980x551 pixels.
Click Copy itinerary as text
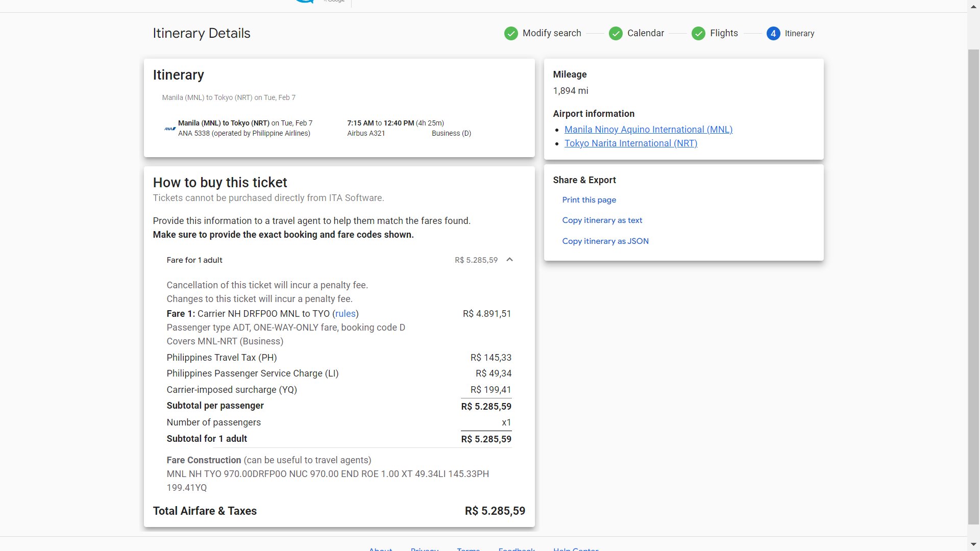click(x=602, y=220)
